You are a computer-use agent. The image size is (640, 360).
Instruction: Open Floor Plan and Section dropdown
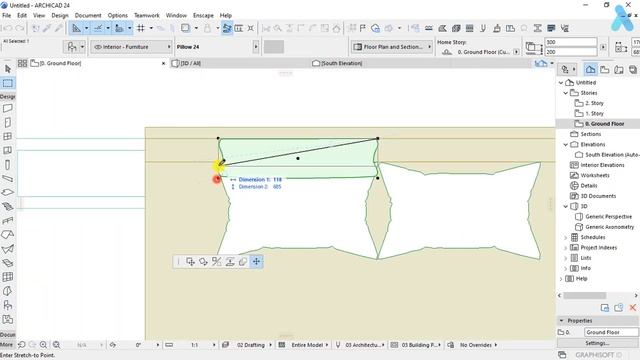coord(392,47)
